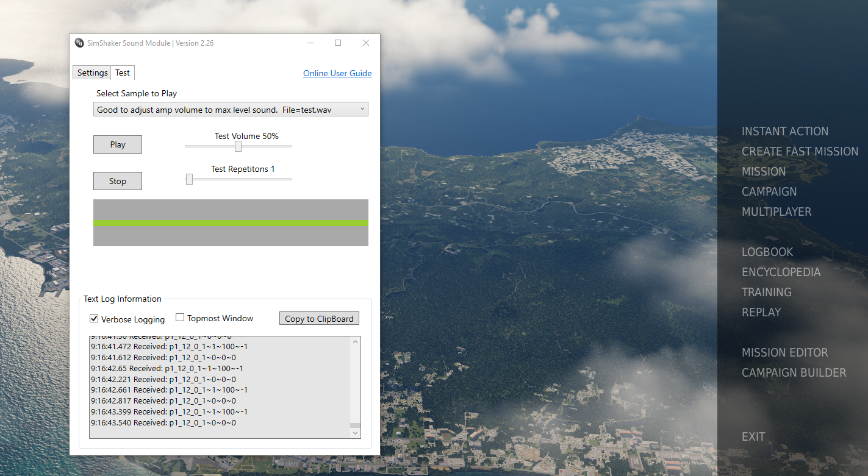868x476 pixels.
Task: Open the Select Sample to Play dropdown
Action: click(231, 110)
